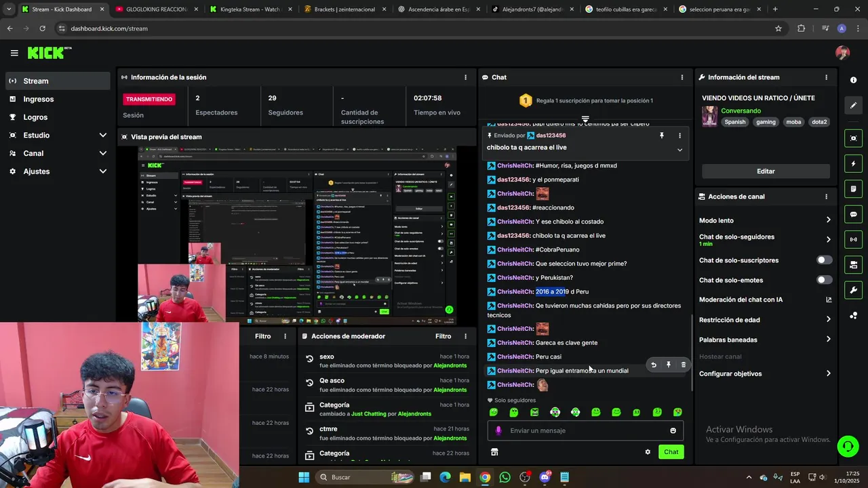This screenshot has height=488, width=868.
Task: Click the three-dots cluster icon in the right sidebar
Action: 853,315
